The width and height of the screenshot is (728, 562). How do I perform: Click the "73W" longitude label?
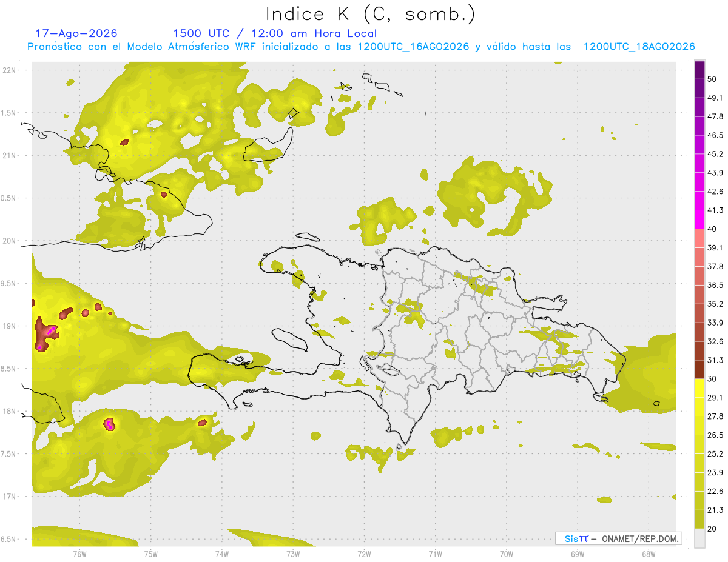[x=293, y=554]
